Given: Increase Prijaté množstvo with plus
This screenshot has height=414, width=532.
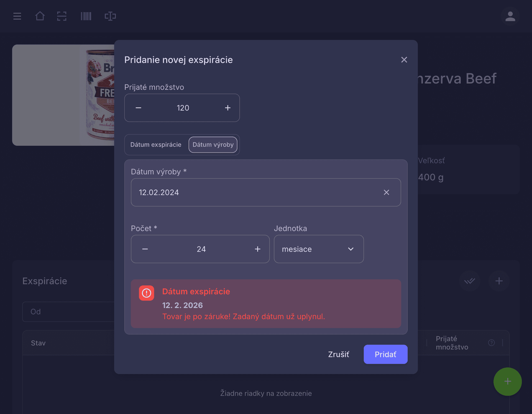Looking at the screenshot, I should tap(227, 108).
